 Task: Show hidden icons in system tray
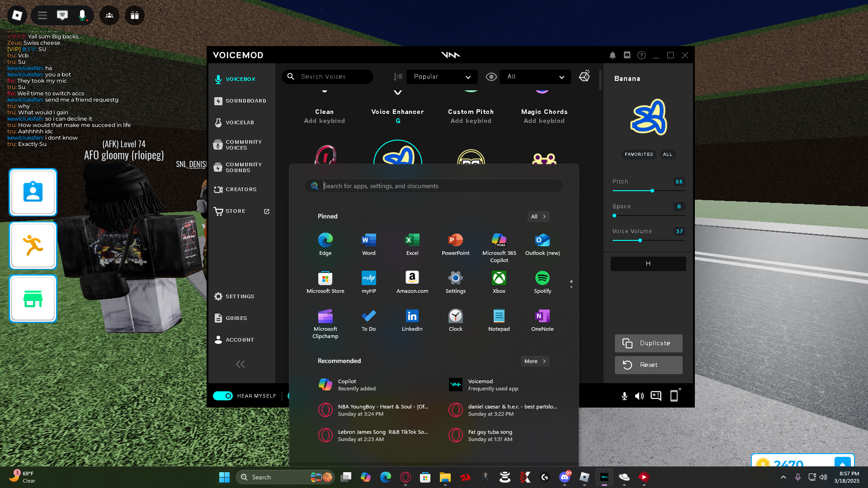coord(783,477)
